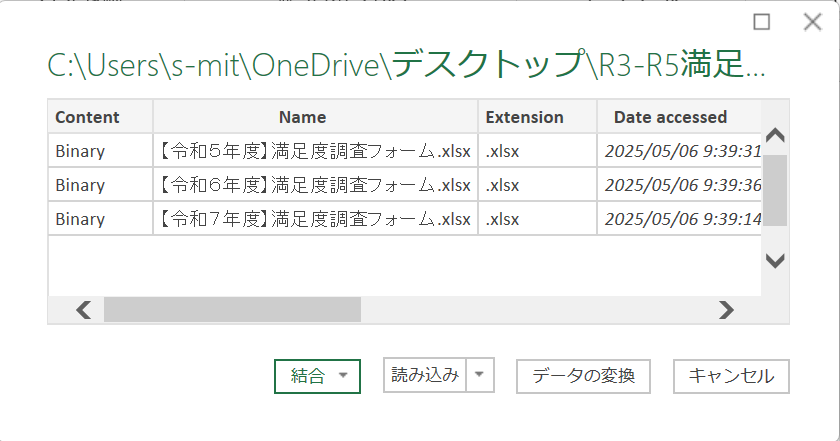Click the horizontal scrollbar thumb
The image size is (840, 441).
click(x=232, y=310)
